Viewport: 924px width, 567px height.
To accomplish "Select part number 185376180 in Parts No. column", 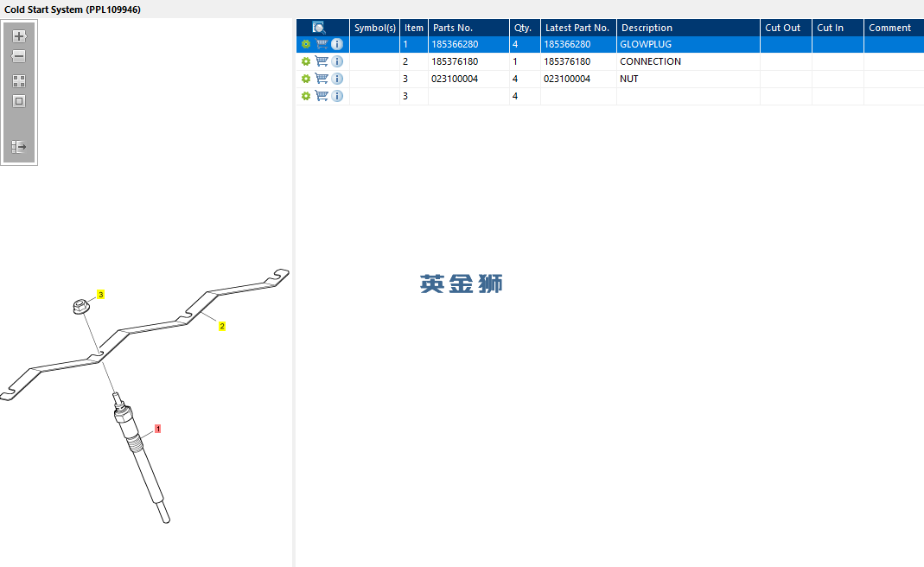I will tap(455, 61).
